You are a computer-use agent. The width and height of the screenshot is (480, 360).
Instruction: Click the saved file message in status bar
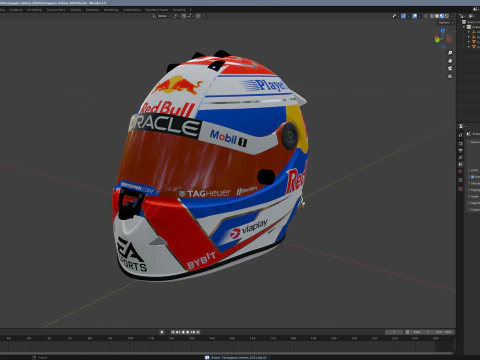point(238,357)
